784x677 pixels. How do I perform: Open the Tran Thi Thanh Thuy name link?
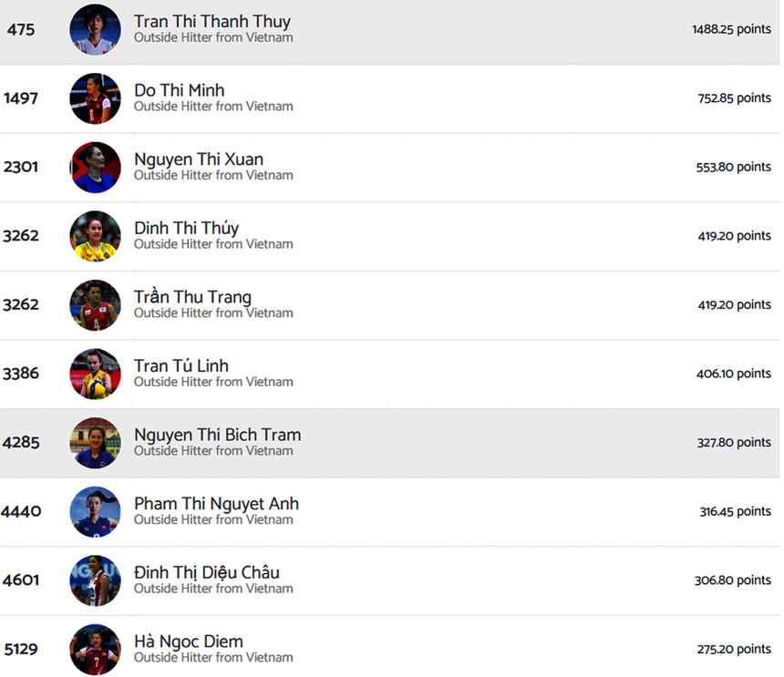211,21
